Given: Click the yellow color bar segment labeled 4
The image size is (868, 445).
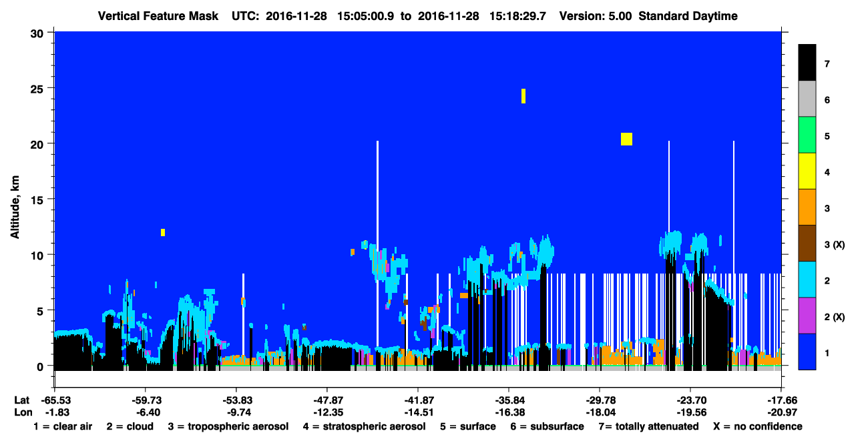Looking at the screenshot, I should click(807, 171).
